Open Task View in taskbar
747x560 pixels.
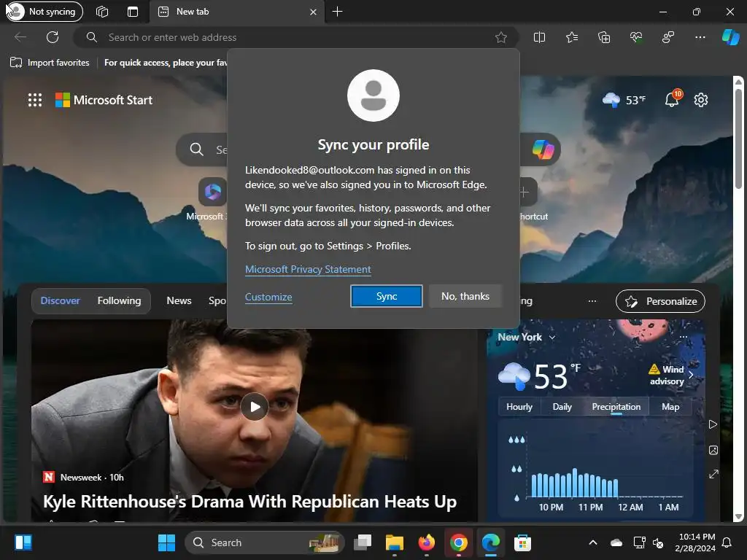pyautogui.click(x=363, y=542)
